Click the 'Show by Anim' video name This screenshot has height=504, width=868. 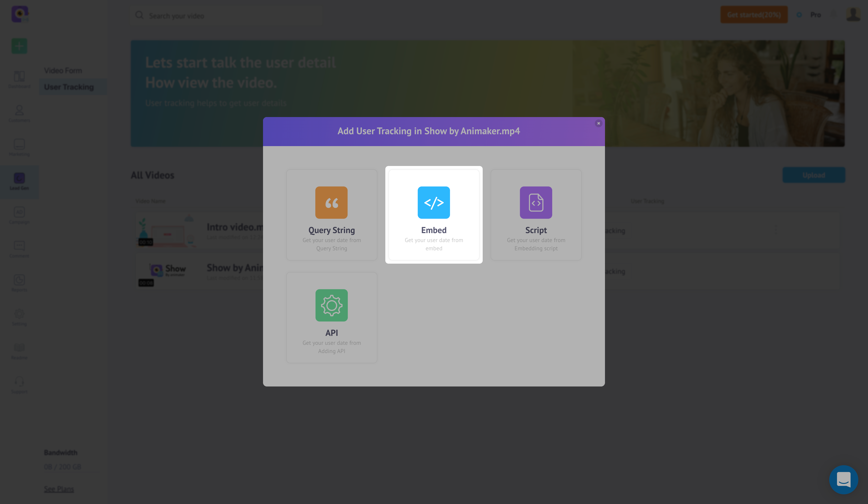point(235,268)
